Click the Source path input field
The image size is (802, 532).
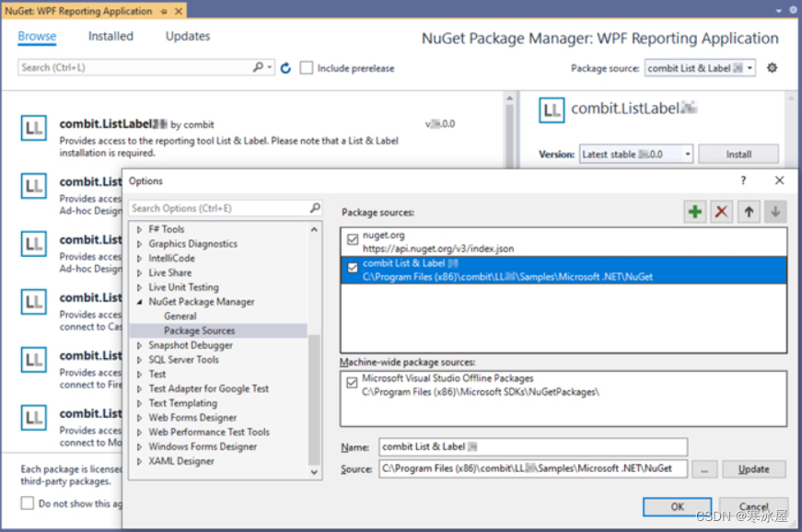(x=533, y=468)
